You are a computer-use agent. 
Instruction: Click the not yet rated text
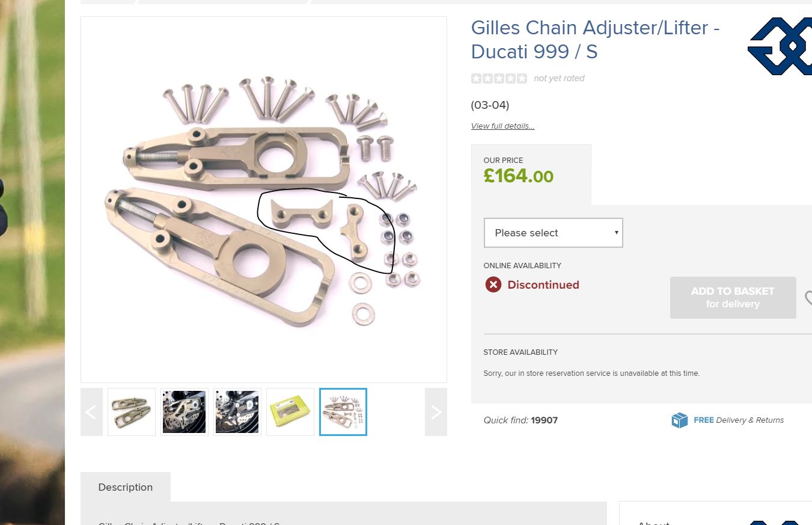click(x=559, y=78)
